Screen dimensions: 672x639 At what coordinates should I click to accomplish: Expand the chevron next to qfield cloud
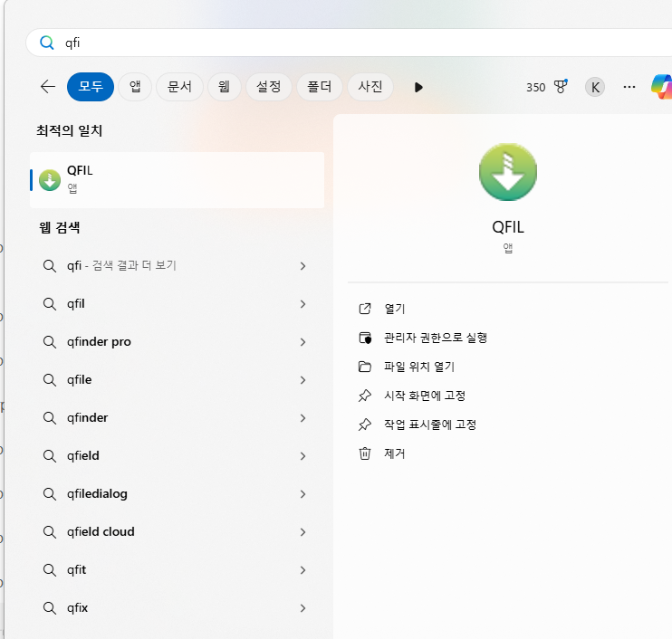pyautogui.click(x=303, y=532)
